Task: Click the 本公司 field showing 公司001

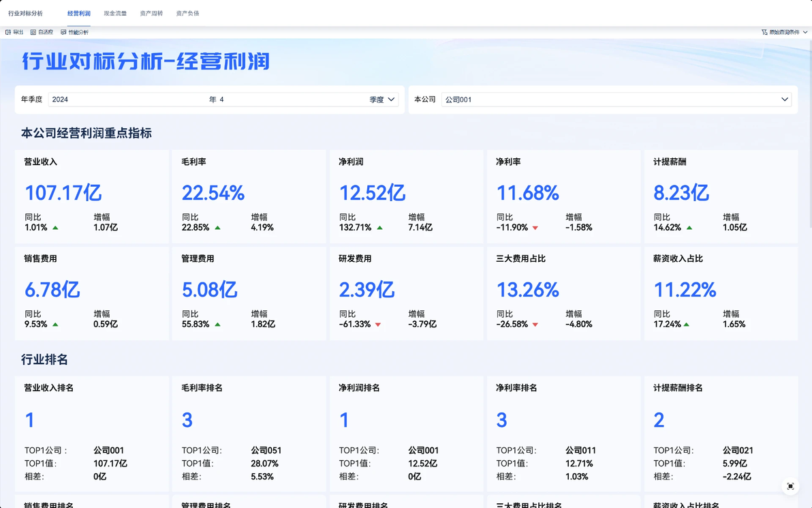Action: coord(616,100)
